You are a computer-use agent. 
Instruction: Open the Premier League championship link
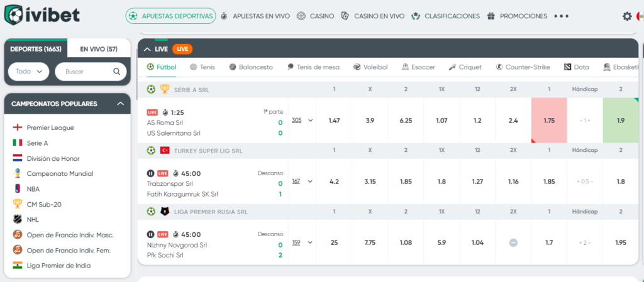click(x=50, y=127)
